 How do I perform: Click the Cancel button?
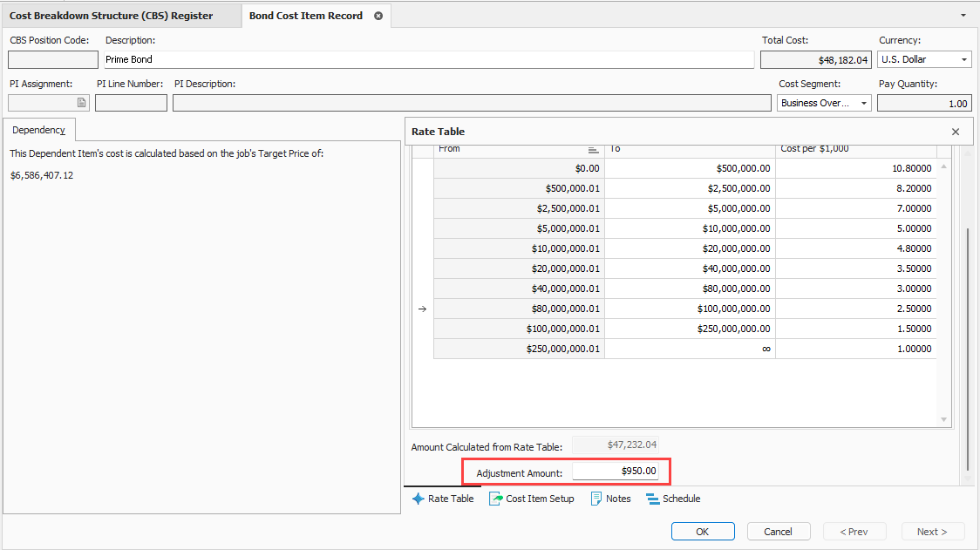(778, 532)
